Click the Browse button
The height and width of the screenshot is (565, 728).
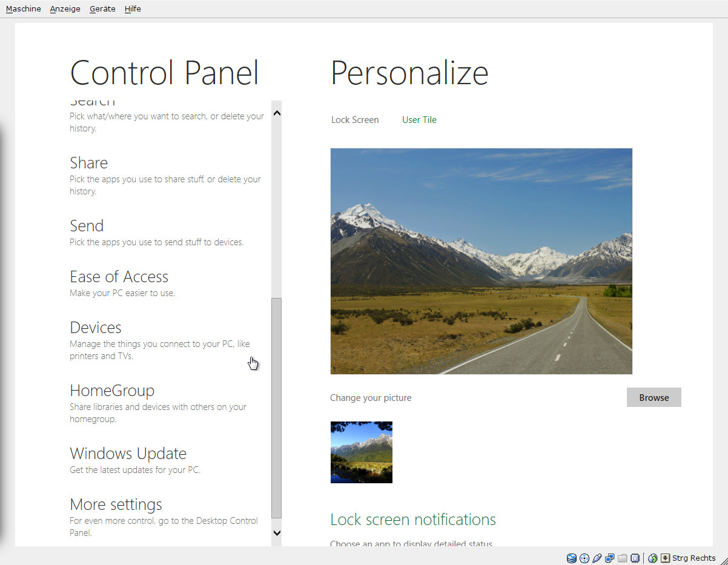pyautogui.click(x=654, y=397)
